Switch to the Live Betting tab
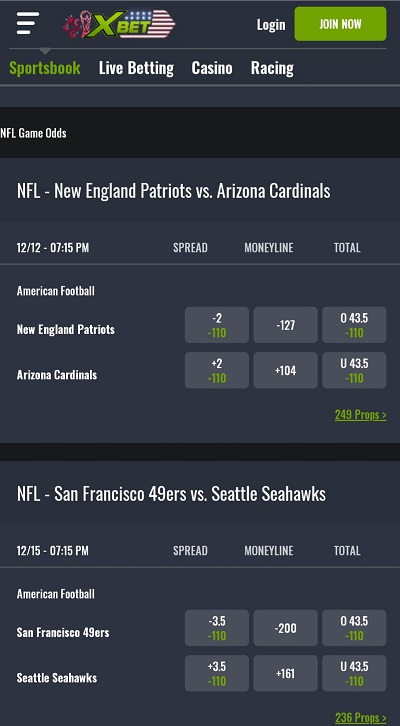This screenshot has height=726, width=400. 136,68
